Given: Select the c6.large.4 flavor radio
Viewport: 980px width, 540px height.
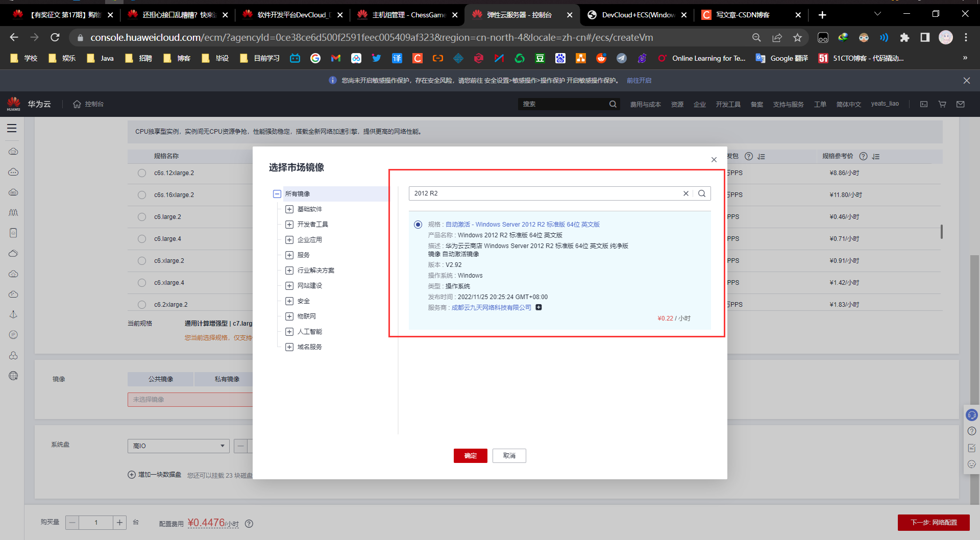Looking at the screenshot, I should click(x=142, y=239).
